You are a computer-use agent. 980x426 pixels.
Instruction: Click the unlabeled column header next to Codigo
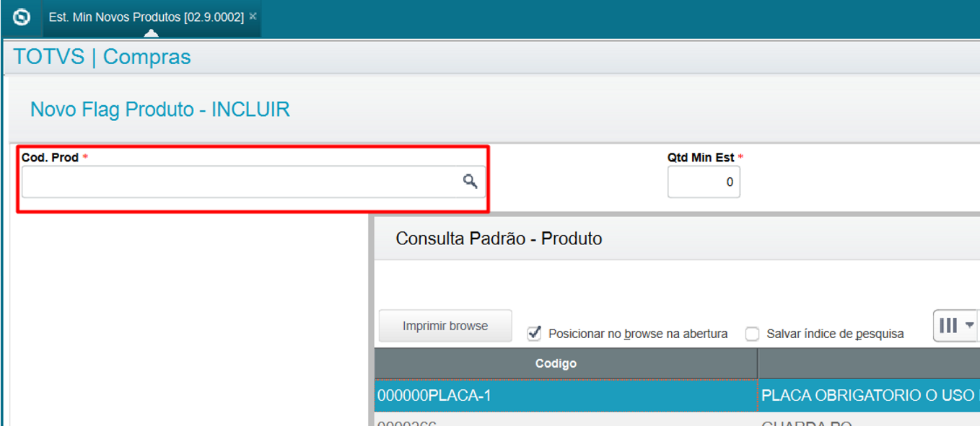pos(869,363)
